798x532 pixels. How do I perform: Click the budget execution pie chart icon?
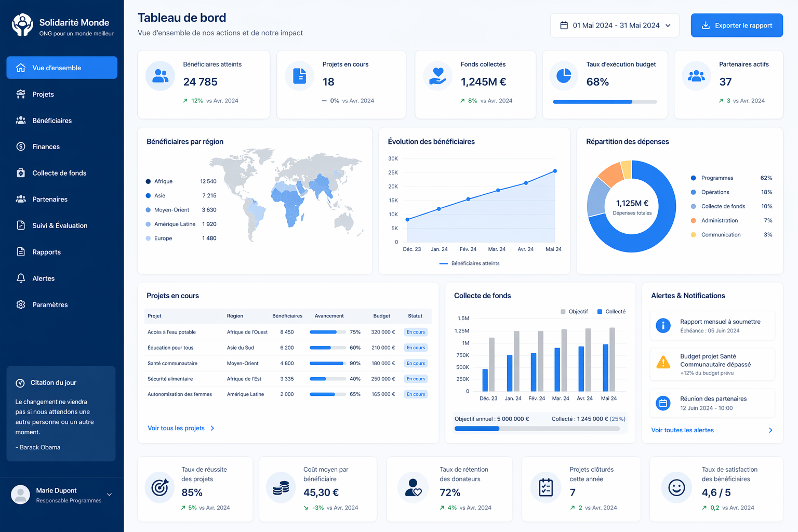(564, 76)
